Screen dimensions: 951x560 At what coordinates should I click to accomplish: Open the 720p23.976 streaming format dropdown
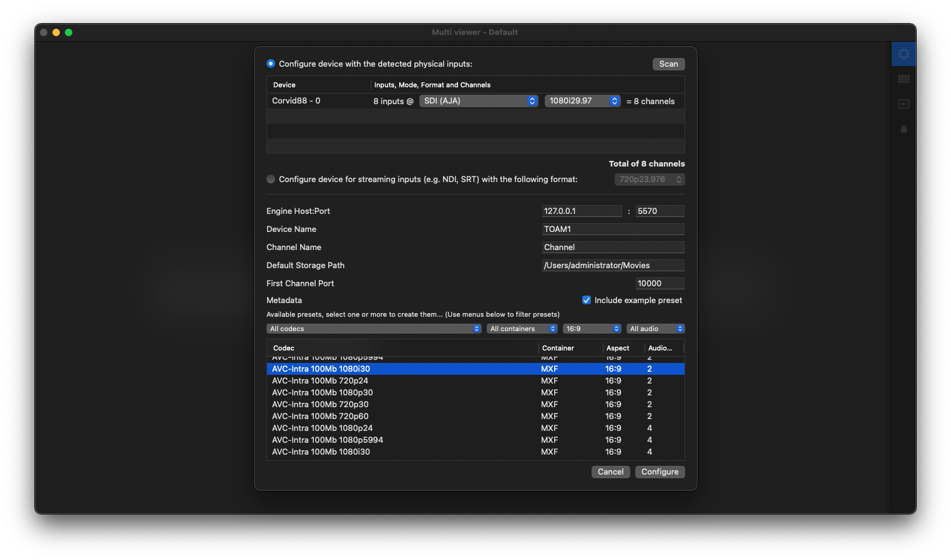point(650,180)
